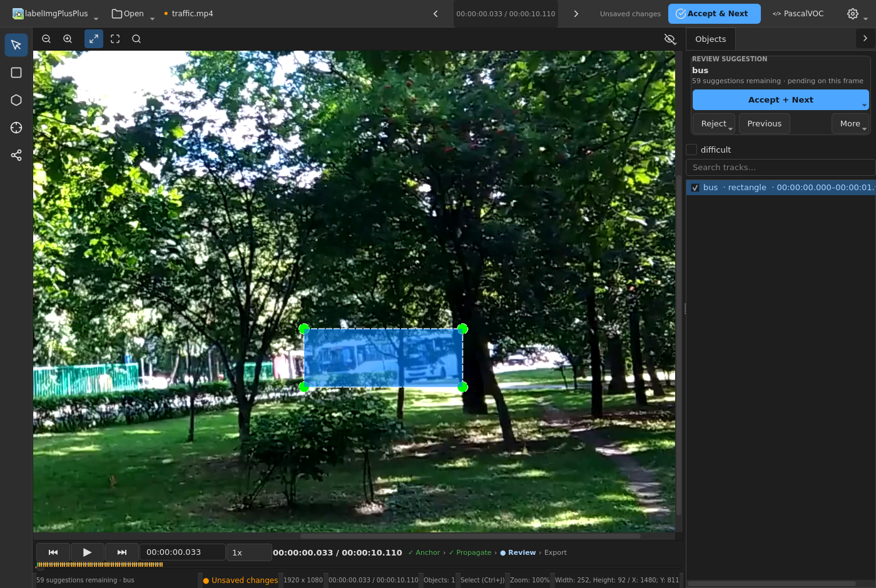Open the settings gear menu
Image resolution: width=876 pixels, height=588 pixels.
[853, 14]
